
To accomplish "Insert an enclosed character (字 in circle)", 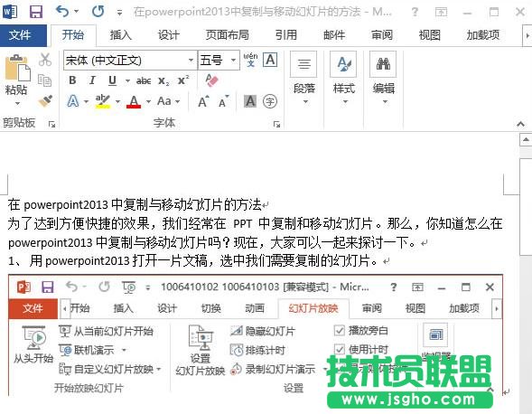I will click(270, 101).
